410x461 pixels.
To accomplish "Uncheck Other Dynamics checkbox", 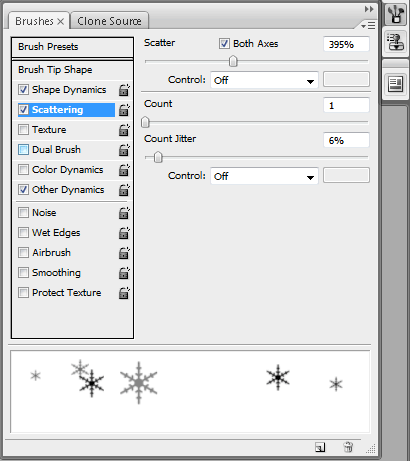I will (23, 190).
